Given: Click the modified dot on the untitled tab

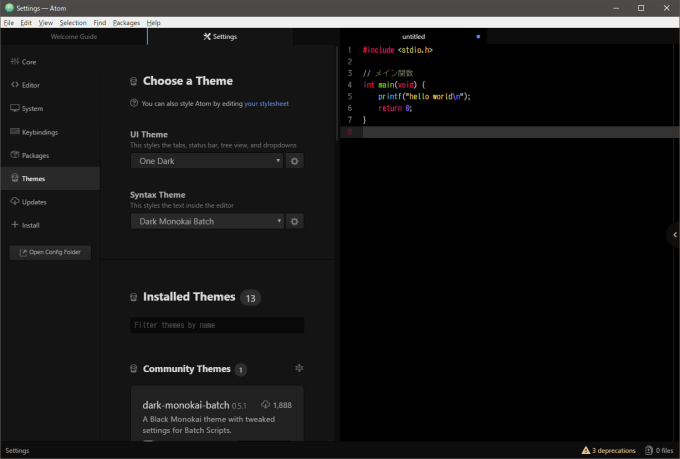Looking at the screenshot, I should pyautogui.click(x=478, y=36).
